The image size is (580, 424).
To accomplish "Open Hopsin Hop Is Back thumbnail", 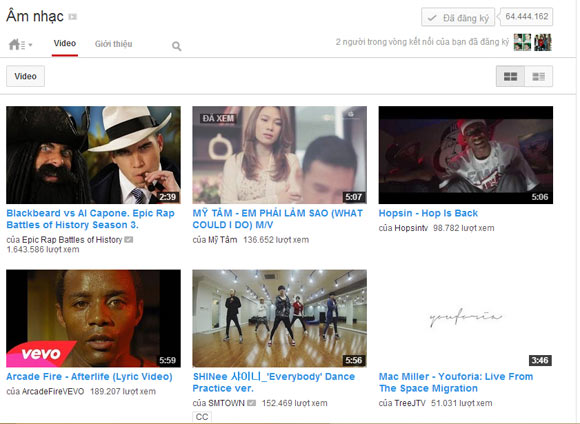I will [466, 155].
